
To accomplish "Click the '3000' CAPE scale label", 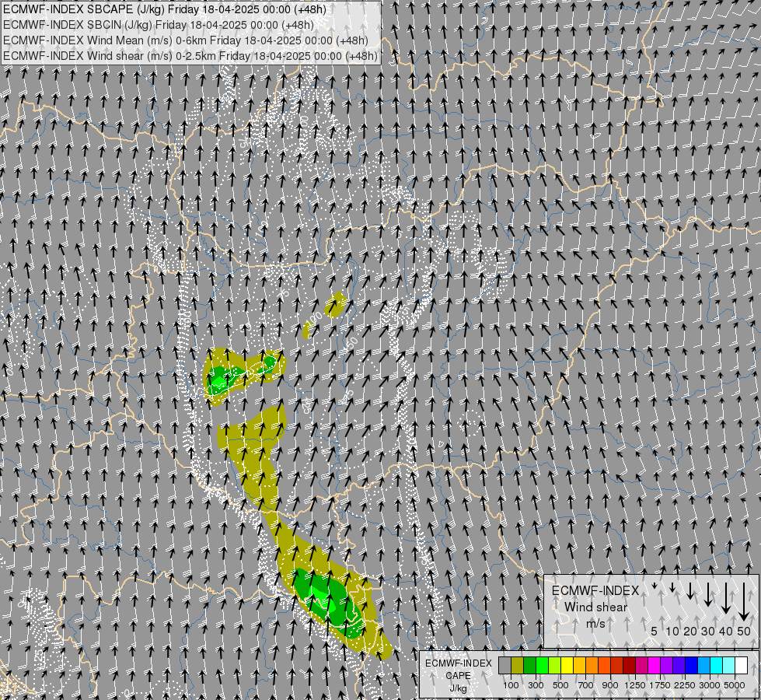I will [x=710, y=685].
